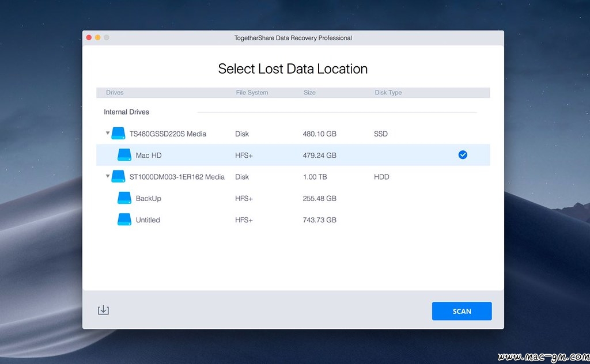Click the BackUp volume icon
590x364 pixels.
click(x=124, y=198)
